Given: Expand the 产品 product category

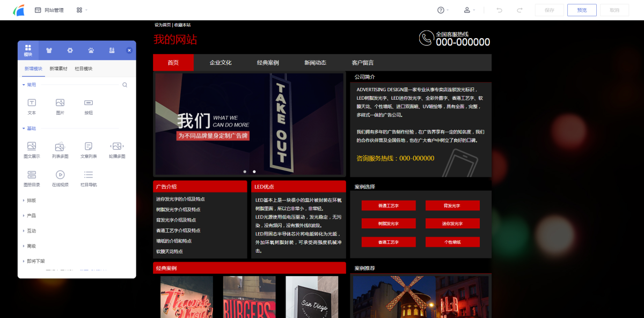Looking at the screenshot, I should [x=31, y=216].
